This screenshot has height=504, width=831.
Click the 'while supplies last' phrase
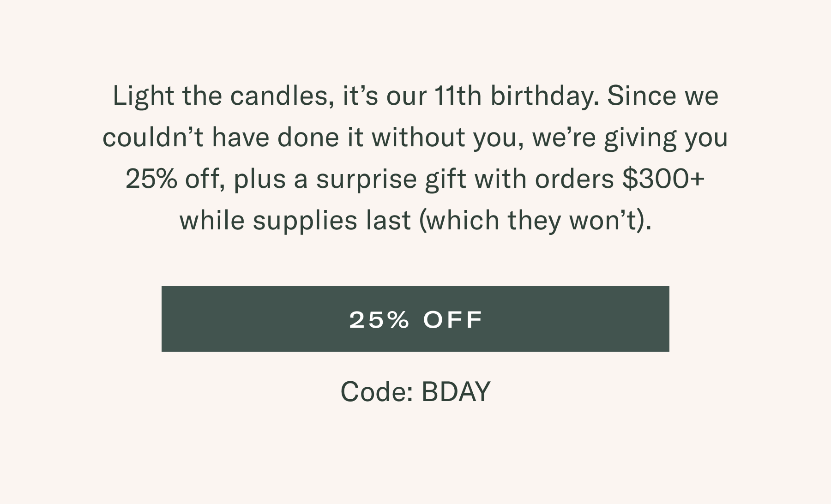click(295, 220)
